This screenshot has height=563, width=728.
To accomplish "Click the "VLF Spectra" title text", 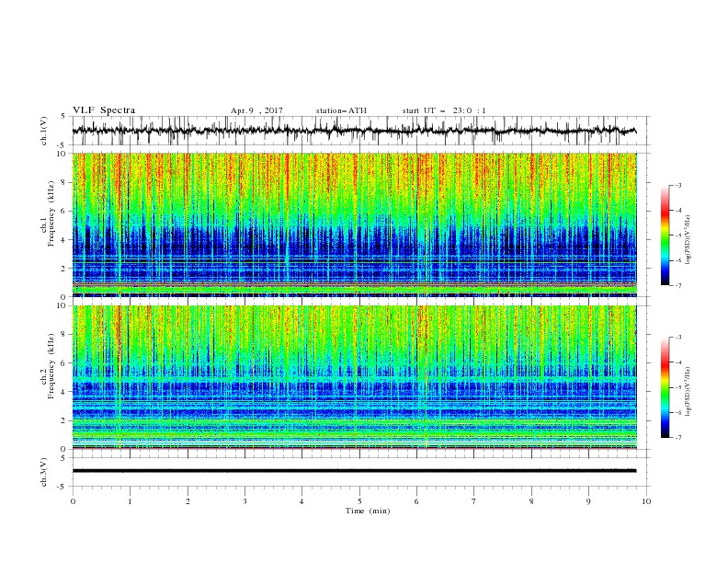I will coord(104,110).
